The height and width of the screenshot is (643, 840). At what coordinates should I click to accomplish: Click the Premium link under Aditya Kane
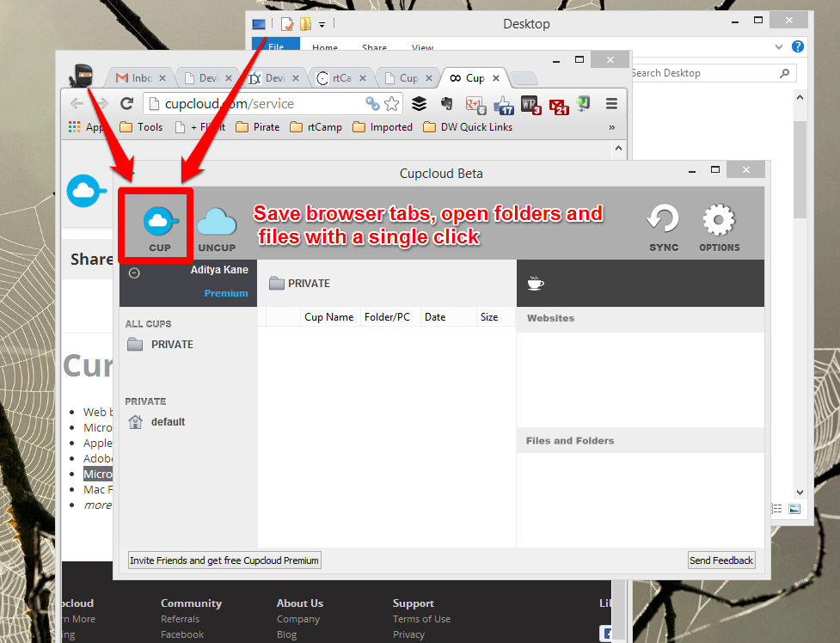(x=226, y=293)
